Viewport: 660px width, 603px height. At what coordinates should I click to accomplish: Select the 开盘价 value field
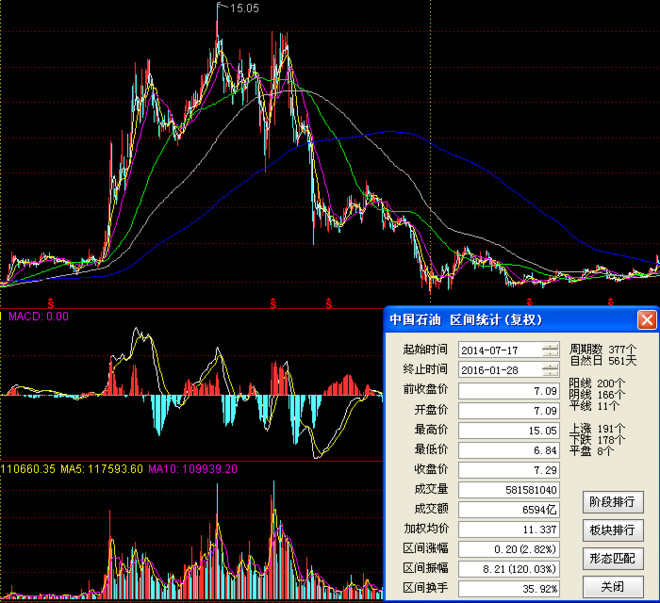(x=509, y=411)
